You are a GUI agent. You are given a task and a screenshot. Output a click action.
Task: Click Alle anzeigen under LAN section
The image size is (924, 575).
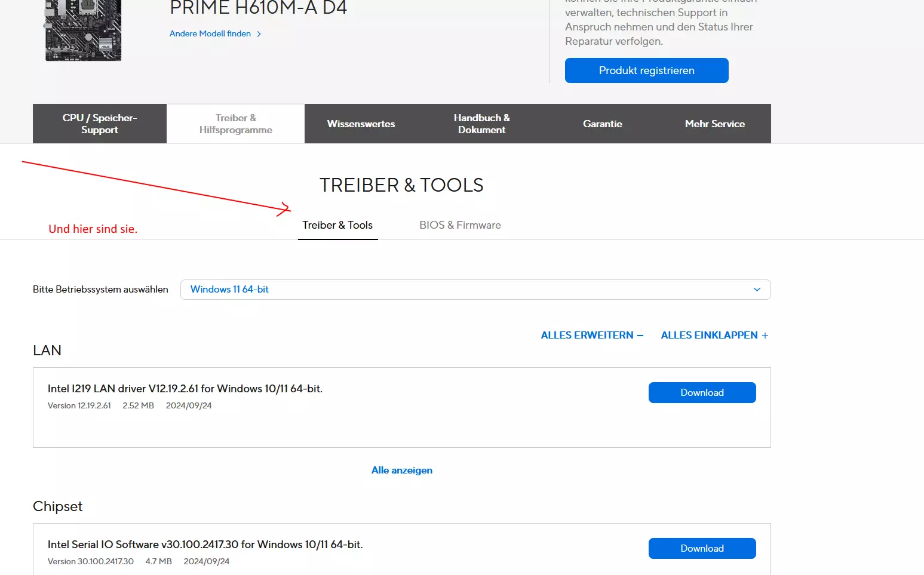[402, 470]
